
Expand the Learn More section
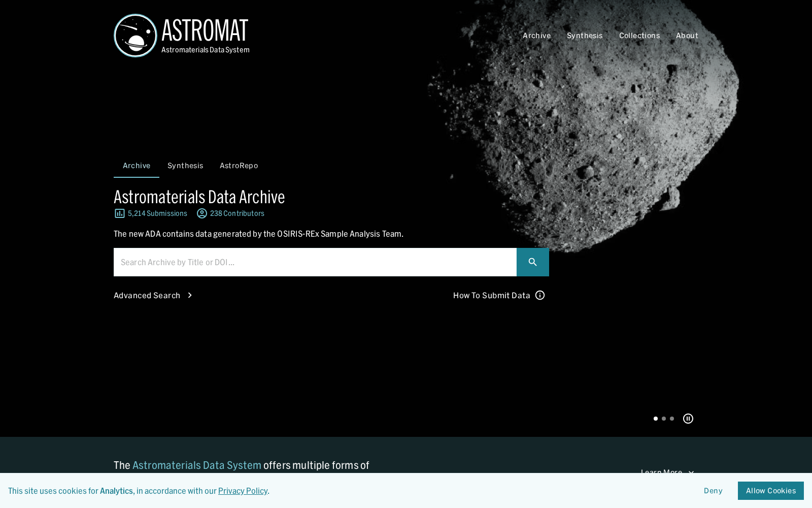click(667, 472)
